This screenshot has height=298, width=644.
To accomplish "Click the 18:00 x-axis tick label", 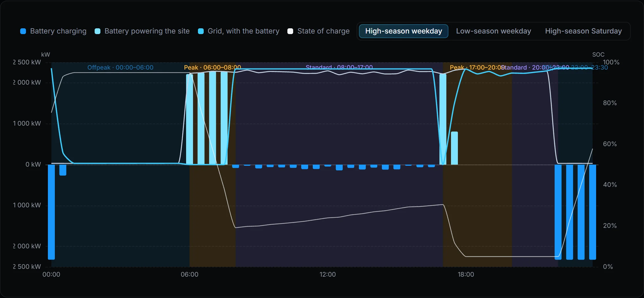I will [466, 274].
